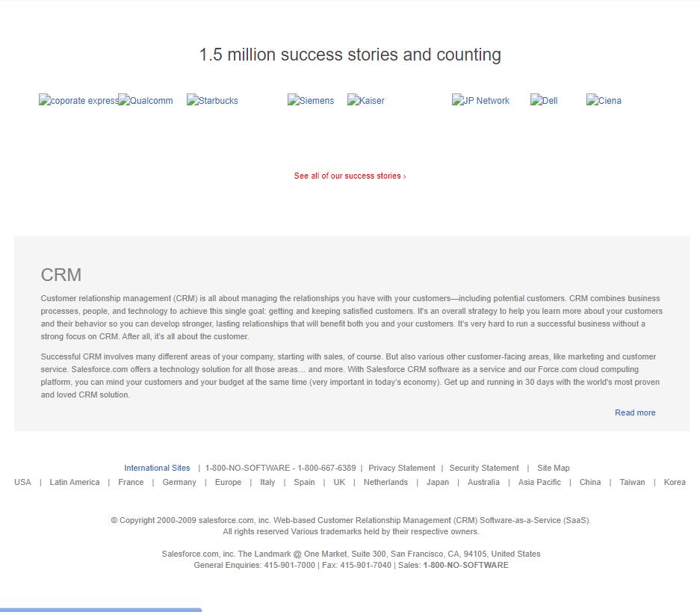Open the JP Network logo
700x612 pixels.
pos(480,101)
